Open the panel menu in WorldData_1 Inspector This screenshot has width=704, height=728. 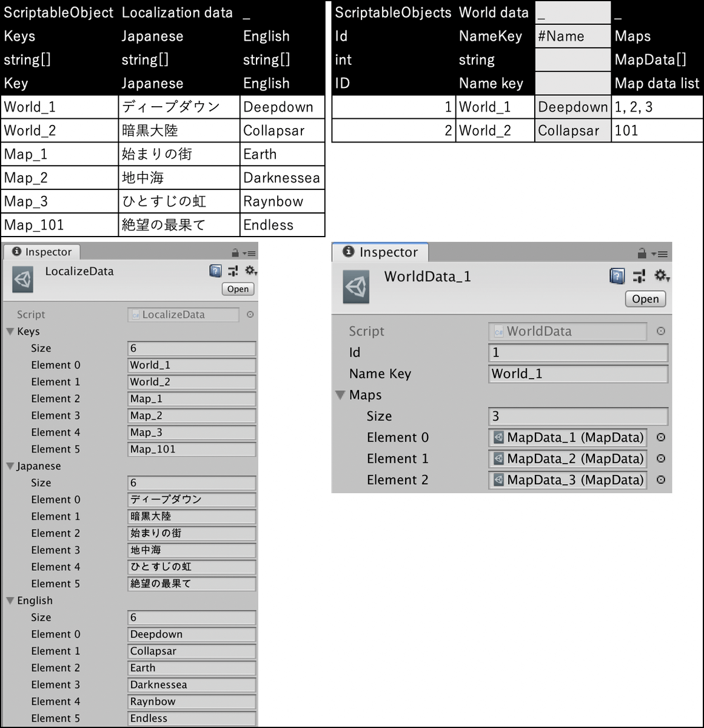[x=659, y=254]
